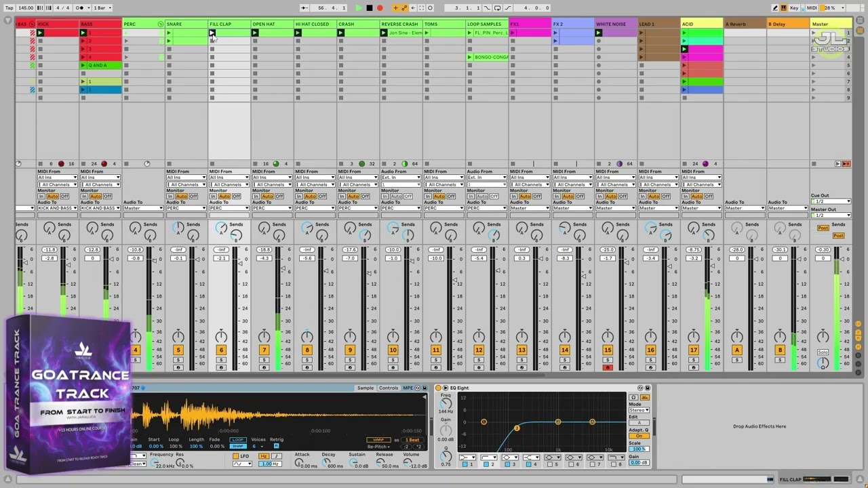
Task: Open the Cue Out dropdown
Action: point(831,201)
